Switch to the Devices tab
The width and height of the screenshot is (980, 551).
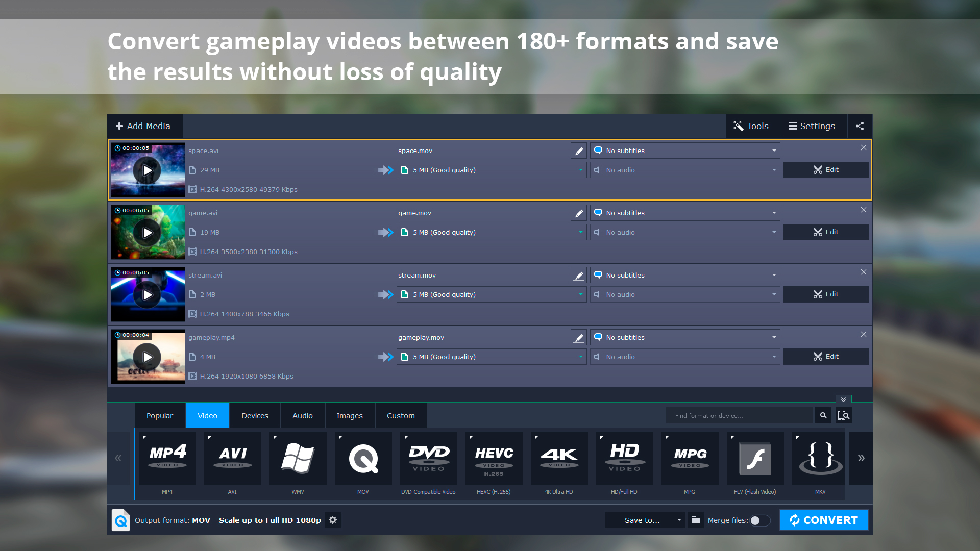(x=255, y=415)
